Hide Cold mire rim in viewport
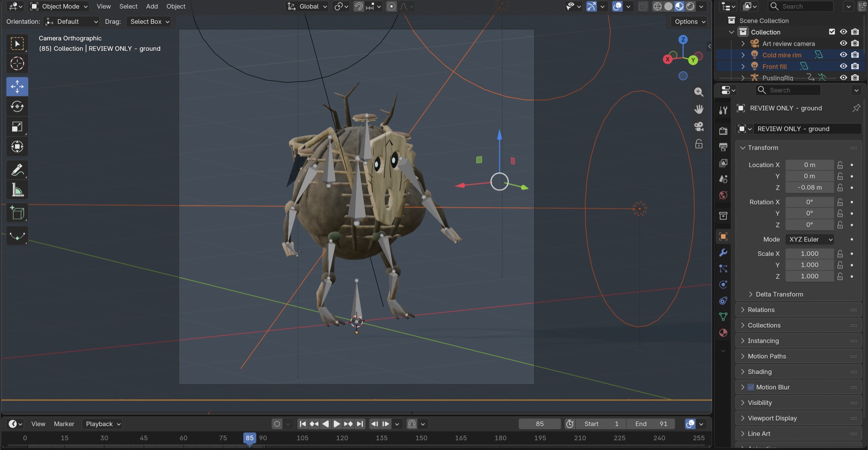Viewport: 868px width, 450px height. point(843,55)
